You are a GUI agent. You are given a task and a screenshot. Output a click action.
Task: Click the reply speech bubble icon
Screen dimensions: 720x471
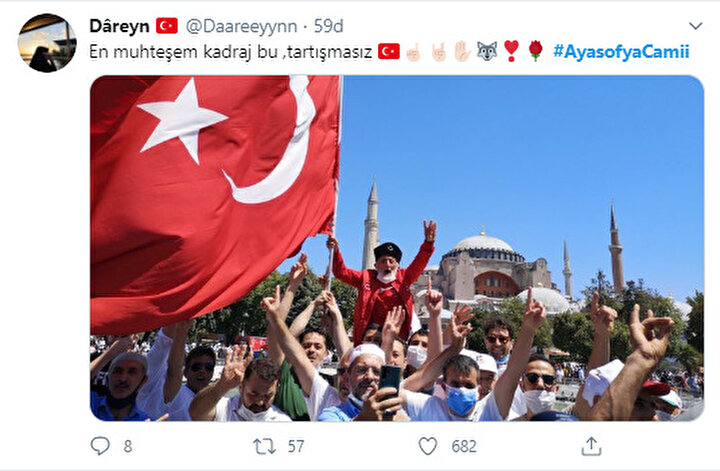[x=100, y=446]
